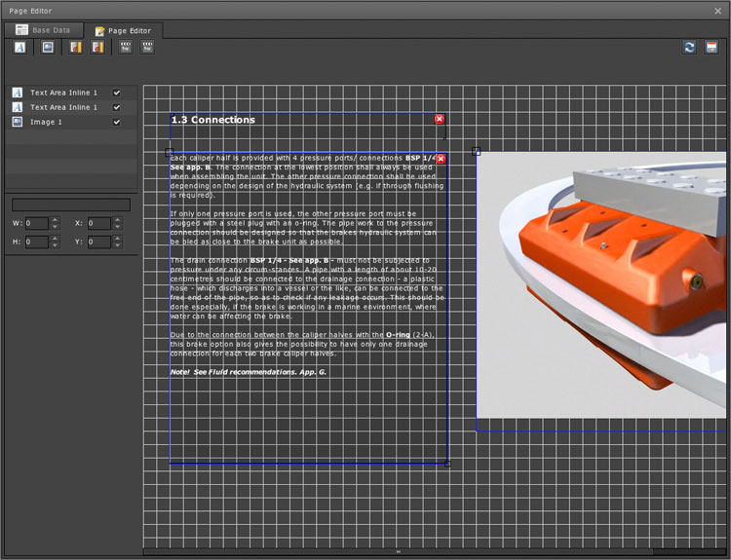
Task: Click the add image tool in toolbar
Action: point(47,47)
